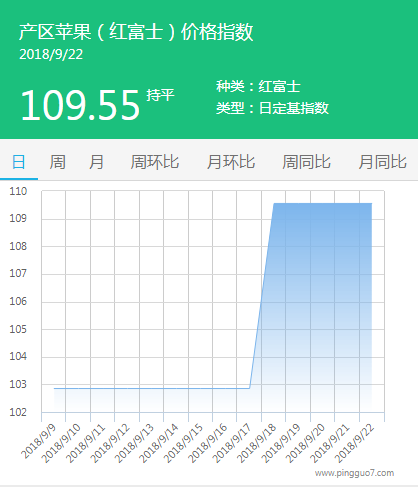418x487 pixels.
Task: Open the 周环比 tab
Action: click(x=155, y=162)
